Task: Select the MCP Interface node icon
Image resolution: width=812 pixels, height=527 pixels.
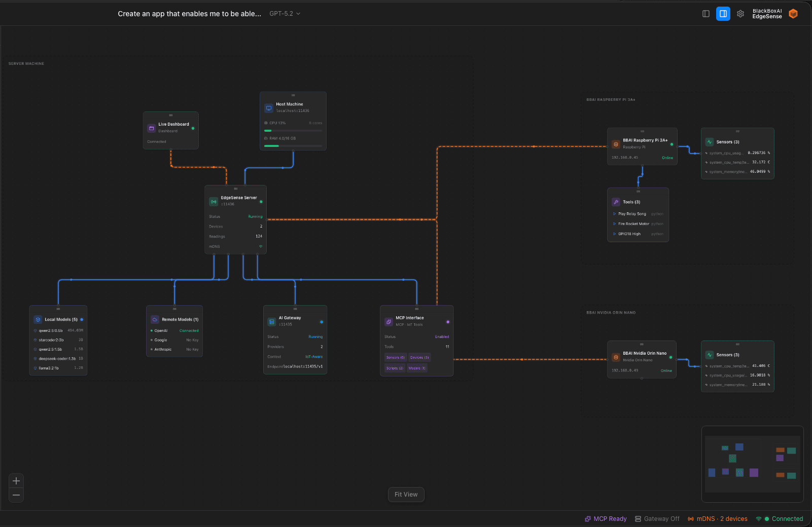Action: [x=388, y=321]
